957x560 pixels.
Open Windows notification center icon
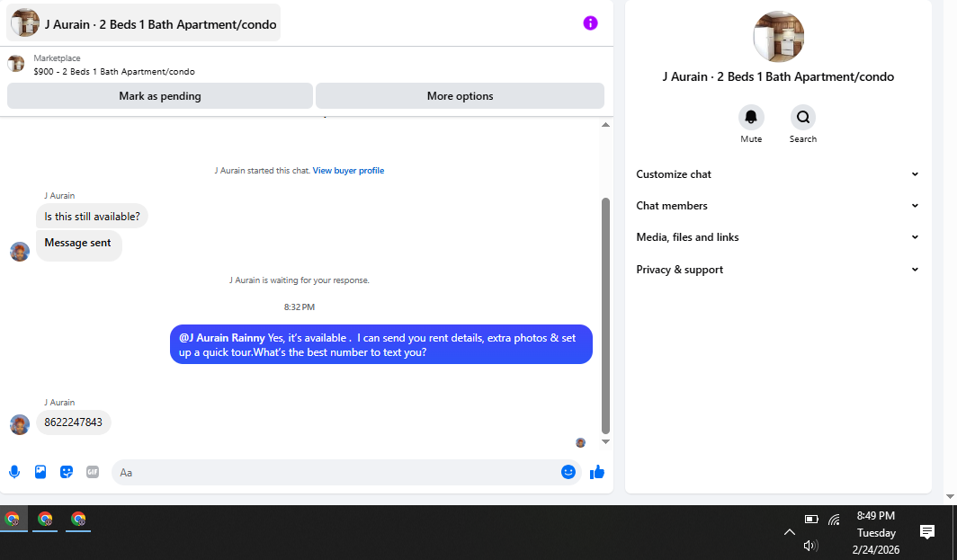(x=927, y=532)
